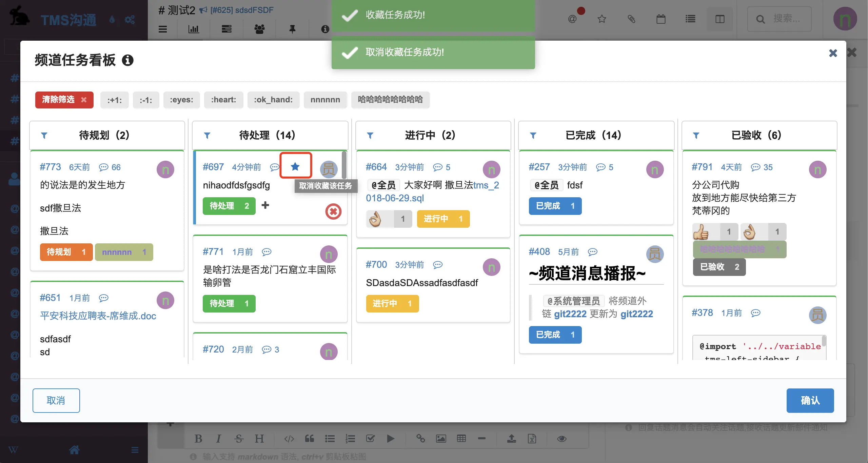Click the red delete circle on task #697

333,212
